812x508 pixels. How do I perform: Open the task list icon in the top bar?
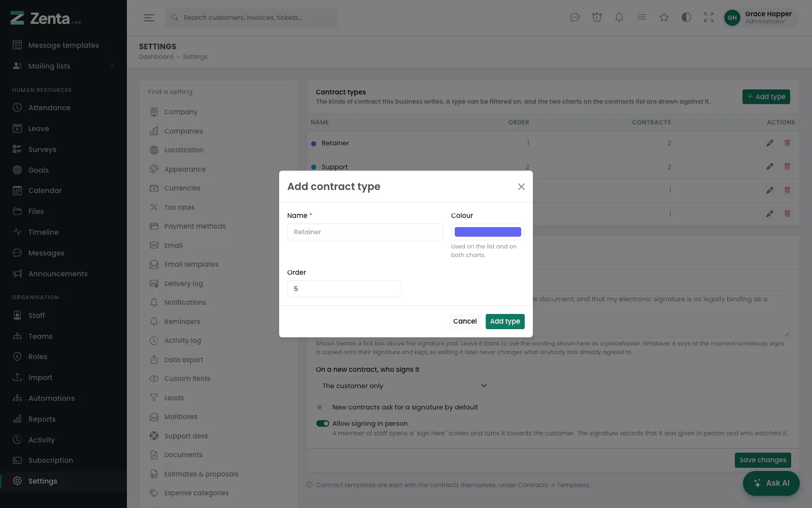click(641, 18)
